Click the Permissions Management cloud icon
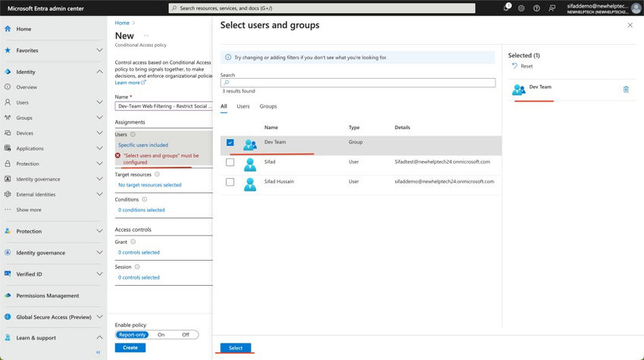 click(x=8, y=296)
